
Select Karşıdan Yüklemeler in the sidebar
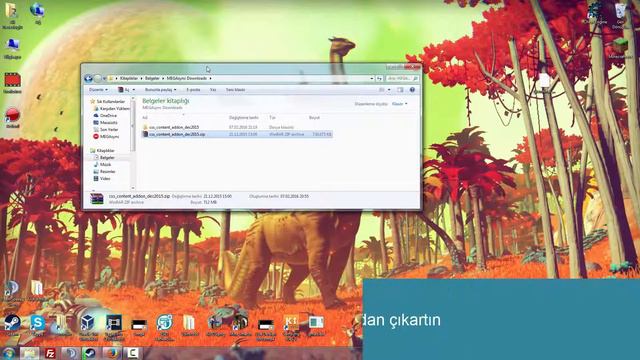click(112, 109)
